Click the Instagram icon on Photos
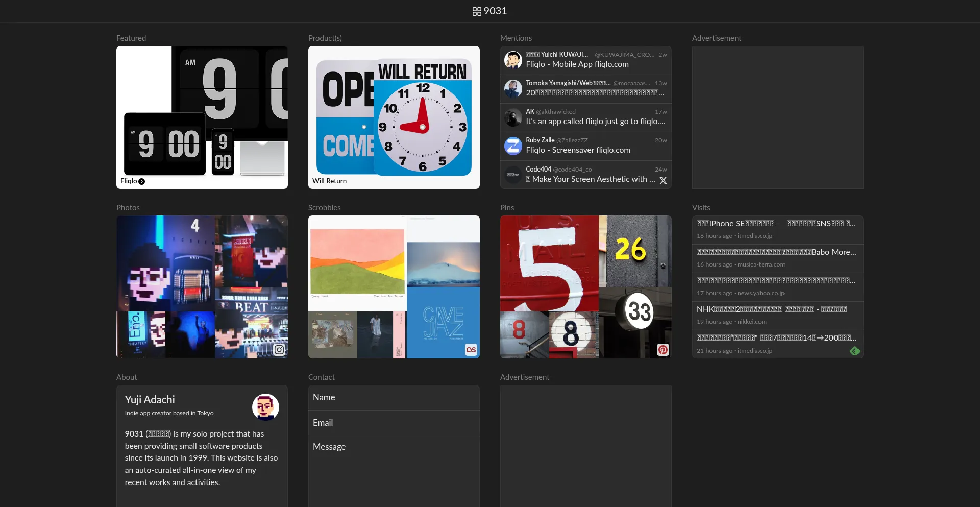Viewport: 980px width, 507px height. click(279, 350)
